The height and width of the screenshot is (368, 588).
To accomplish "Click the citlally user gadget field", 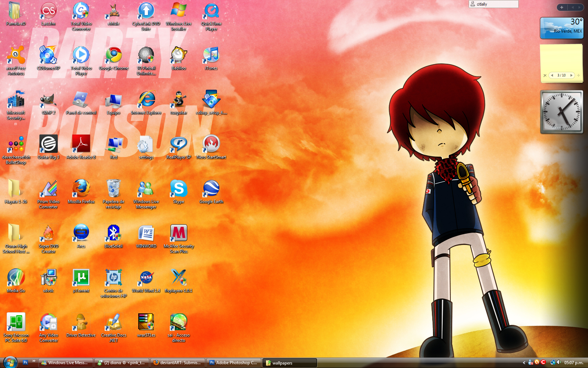I will pos(493,4).
